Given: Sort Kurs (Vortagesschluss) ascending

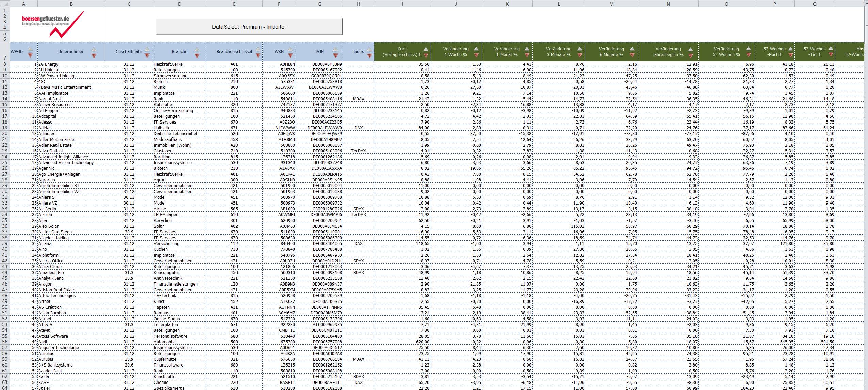Looking at the screenshot, I should pyautogui.click(x=426, y=49).
